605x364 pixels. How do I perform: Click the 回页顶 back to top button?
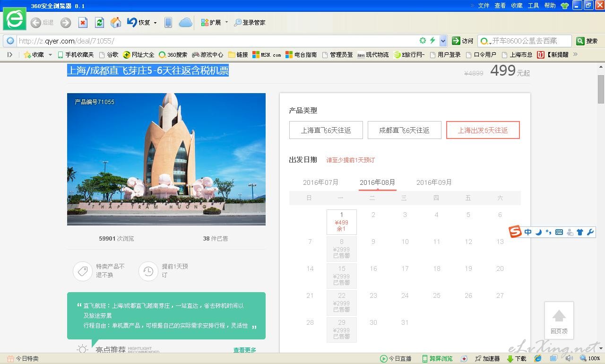559,321
